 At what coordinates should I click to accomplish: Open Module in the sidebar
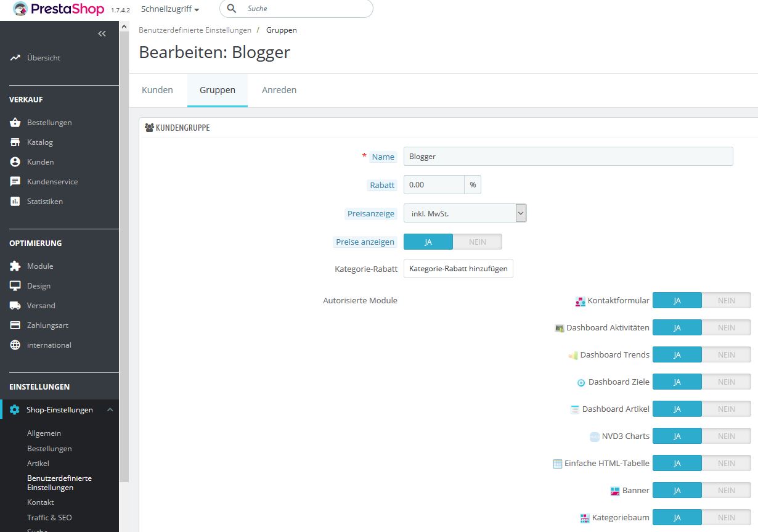coord(40,266)
